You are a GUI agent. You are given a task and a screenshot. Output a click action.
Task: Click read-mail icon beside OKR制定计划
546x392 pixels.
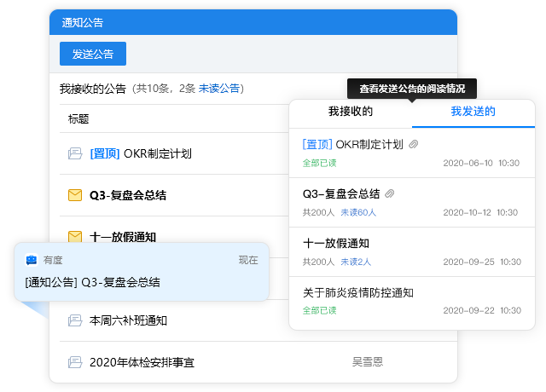[x=74, y=154]
